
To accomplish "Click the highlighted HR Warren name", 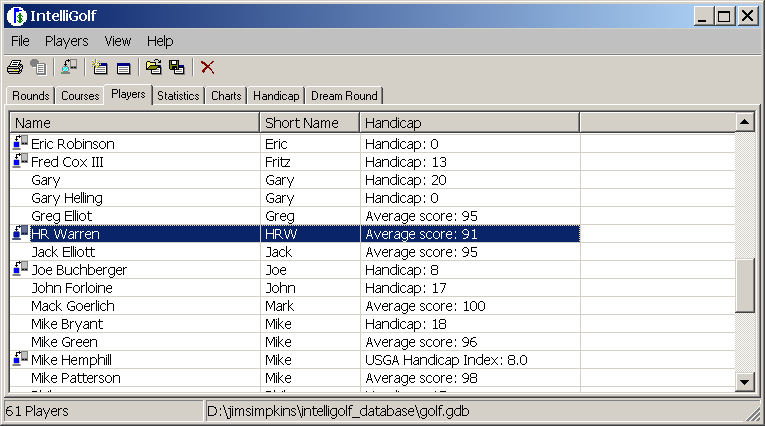I will pyautogui.click(x=65, y=234).
